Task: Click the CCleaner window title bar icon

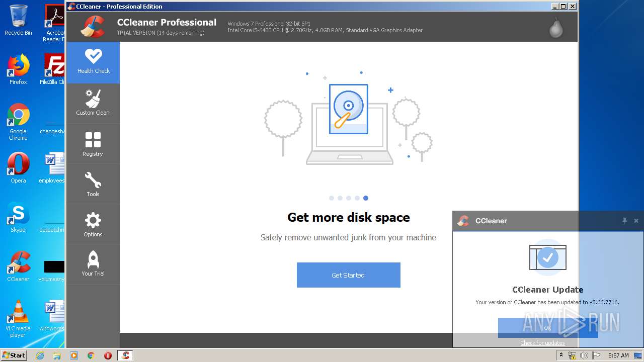Action: coord(71,7)
